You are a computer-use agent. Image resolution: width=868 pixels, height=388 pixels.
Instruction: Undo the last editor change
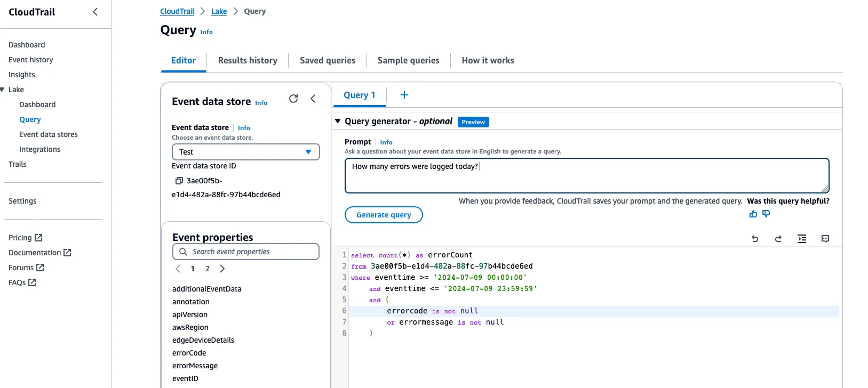(x=755, y=239)
